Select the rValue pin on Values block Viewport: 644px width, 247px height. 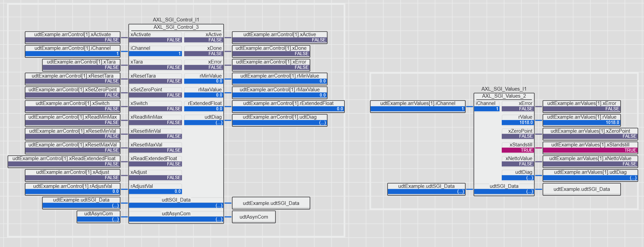pos(517,120)
